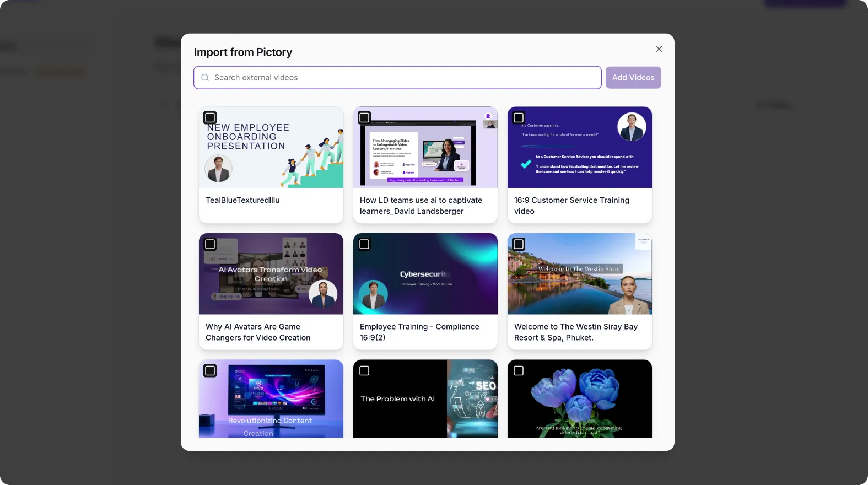Select The Problem with AI checkbox

pyautogui.click(x=364, y=371)
